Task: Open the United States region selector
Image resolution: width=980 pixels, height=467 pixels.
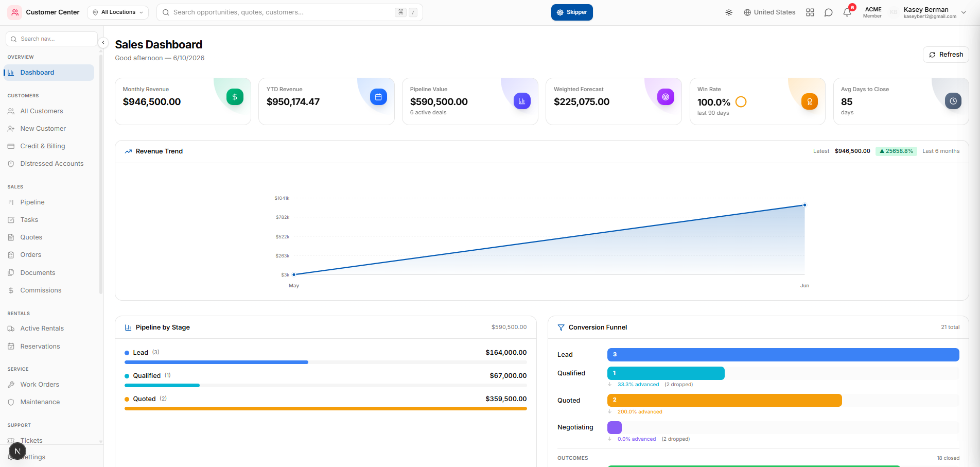Action: pos(769,12)
